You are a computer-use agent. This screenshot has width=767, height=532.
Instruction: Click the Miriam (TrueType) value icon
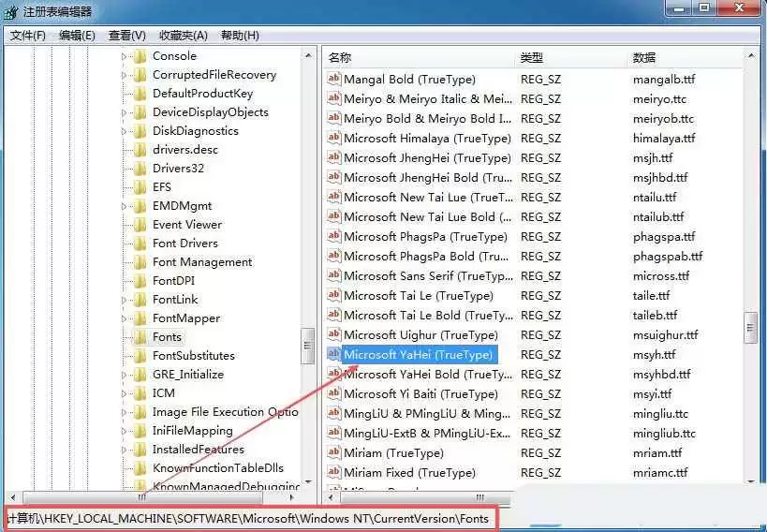[333, 452]
